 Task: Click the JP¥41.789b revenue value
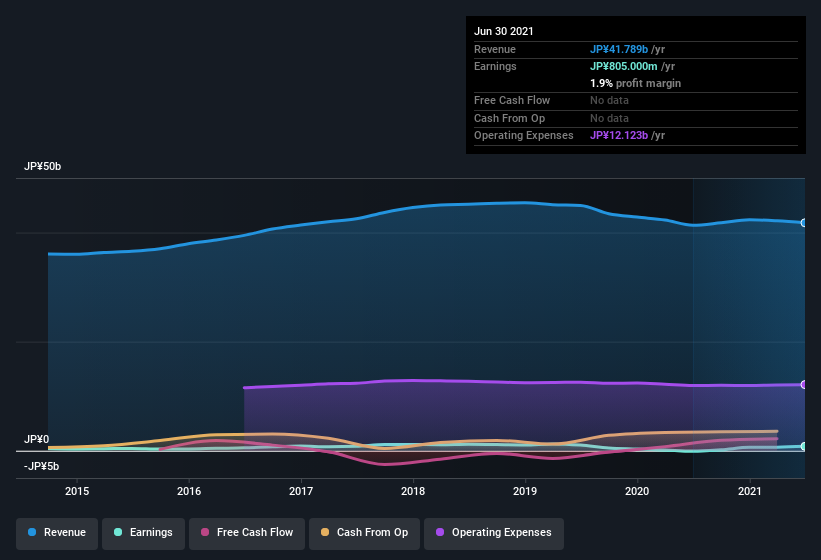pyautogui.click(x=619, y=49)
